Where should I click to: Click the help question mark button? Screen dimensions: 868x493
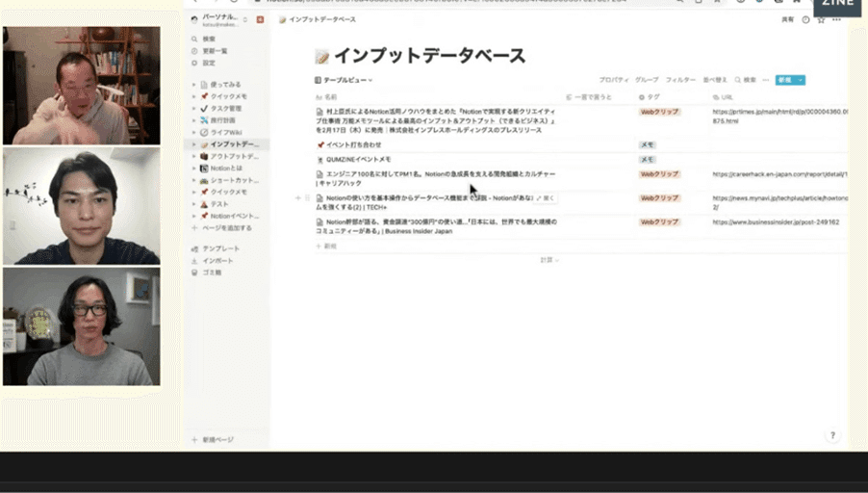(832, 435)
